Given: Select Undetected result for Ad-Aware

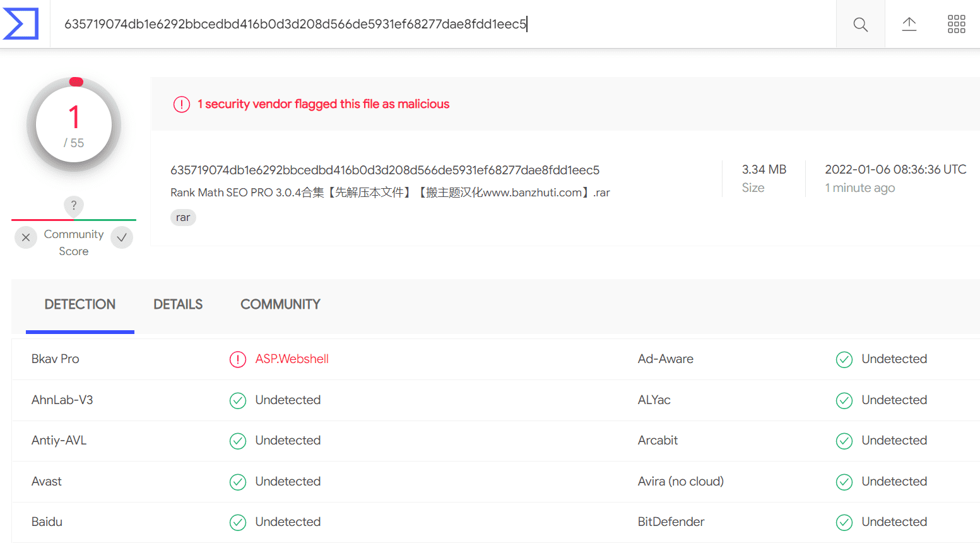Looking at the screenshot, I should click(895, 359).
